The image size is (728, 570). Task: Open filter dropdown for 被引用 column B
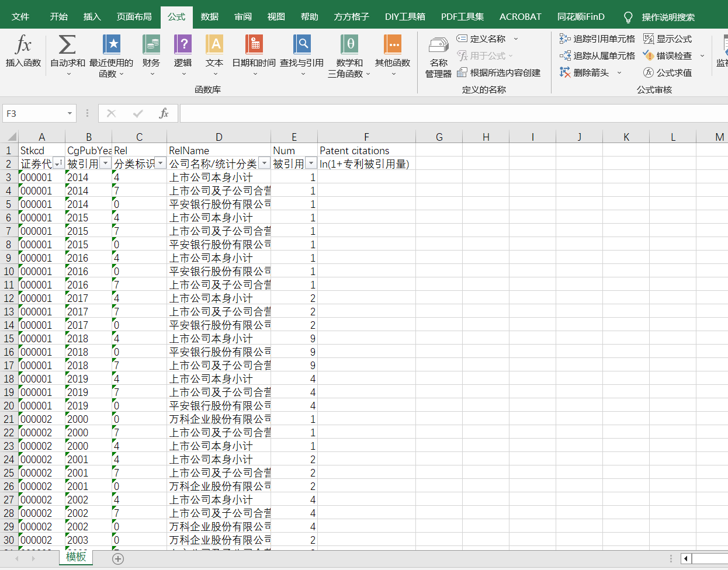(x=105, y=164)
